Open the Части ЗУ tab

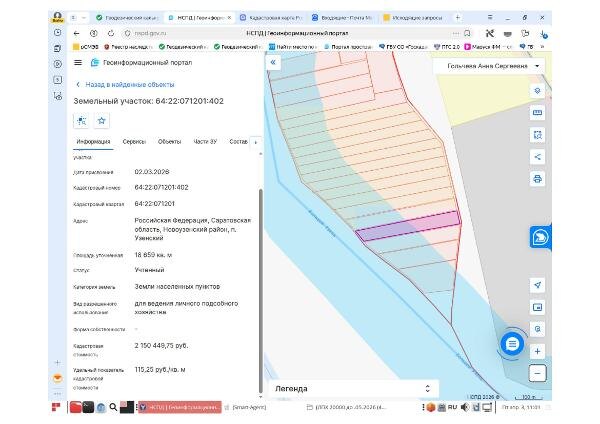pyautogui.click(x=205, y=142)
